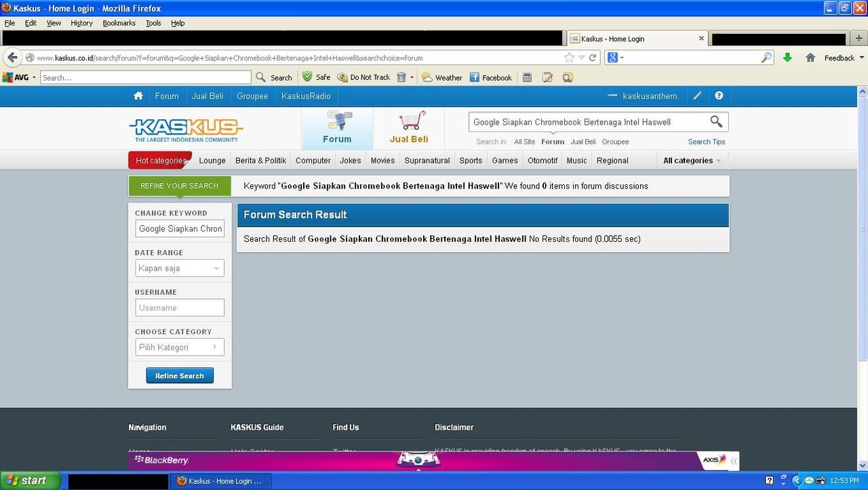Open Forum link in top blue bar
Image resolution: width=868 pixels, height=490 pixels.
(x=167, y=96)
